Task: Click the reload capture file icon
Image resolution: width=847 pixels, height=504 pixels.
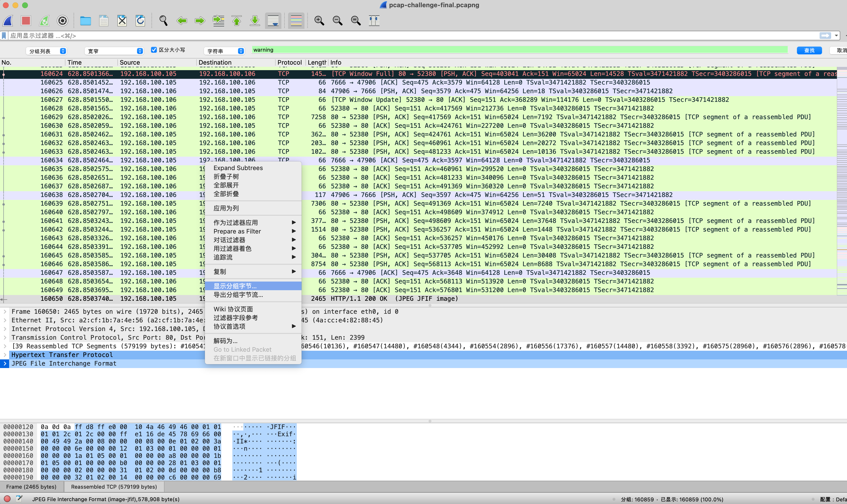Action: point(140,21)
